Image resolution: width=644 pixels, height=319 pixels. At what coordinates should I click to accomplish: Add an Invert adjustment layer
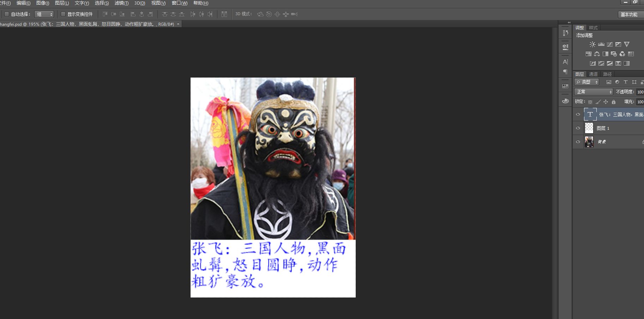[x=593, y=63]
